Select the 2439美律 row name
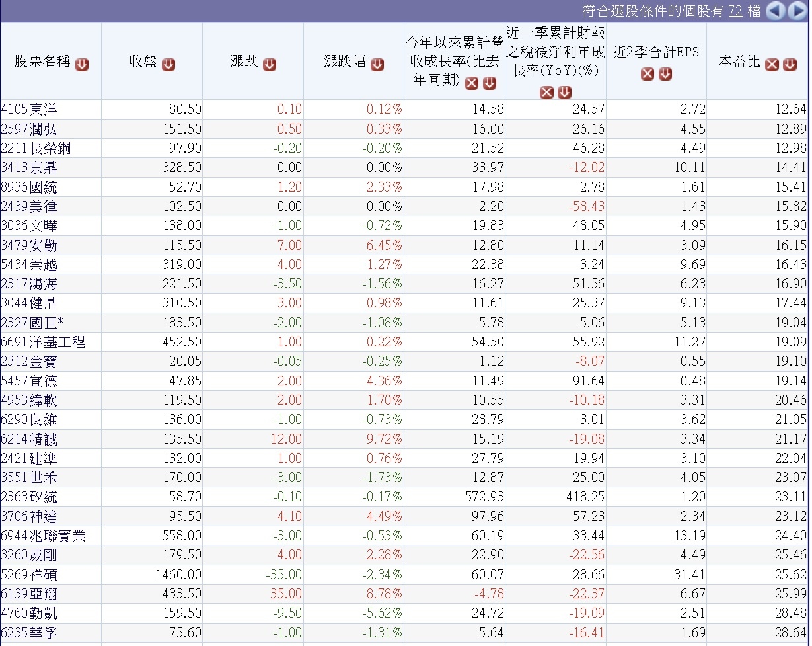This screenshot has width=812, height=646. (29, 206)
